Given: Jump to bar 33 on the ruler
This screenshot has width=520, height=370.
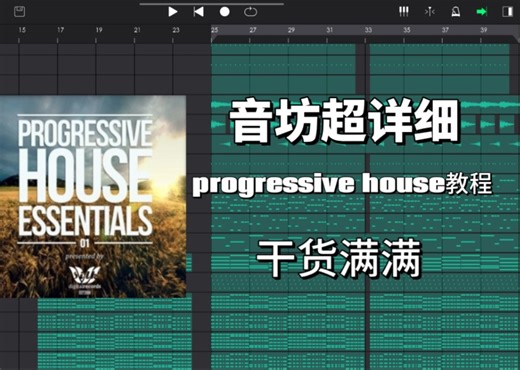Looking at the screenshot, I should pyautogui.click(x=368, y=30).
